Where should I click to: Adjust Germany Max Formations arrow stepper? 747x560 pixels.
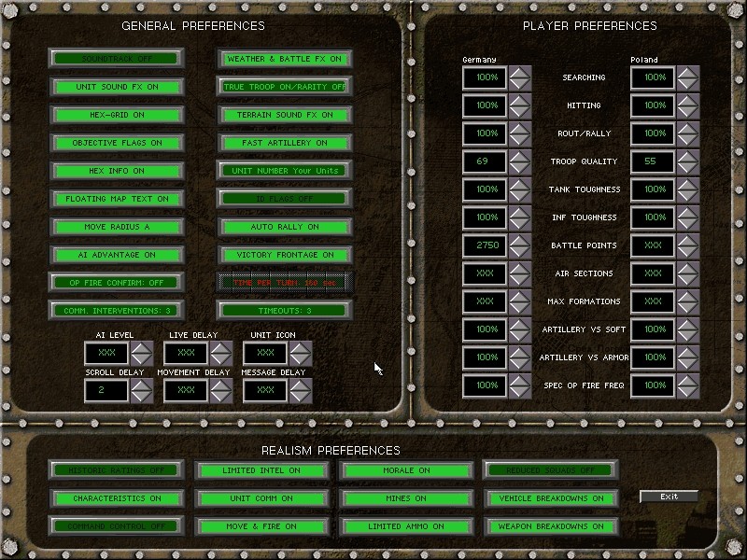520,301
